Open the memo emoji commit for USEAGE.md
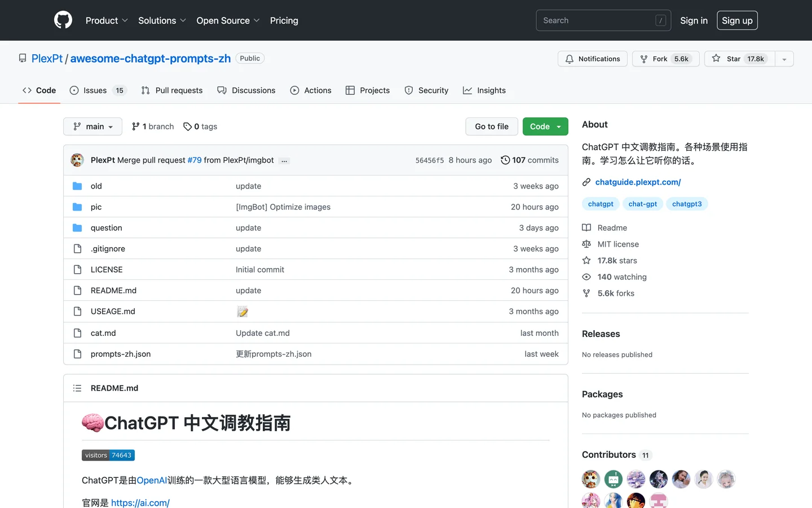Image resolution: width=812 pixels, height=508 pixels. coord(242,312)
